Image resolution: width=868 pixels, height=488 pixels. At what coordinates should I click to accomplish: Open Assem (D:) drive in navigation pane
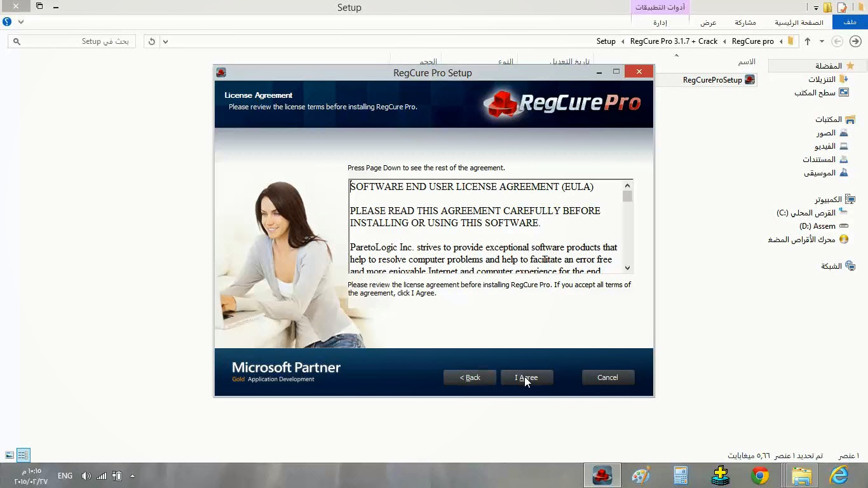(824, 226)
